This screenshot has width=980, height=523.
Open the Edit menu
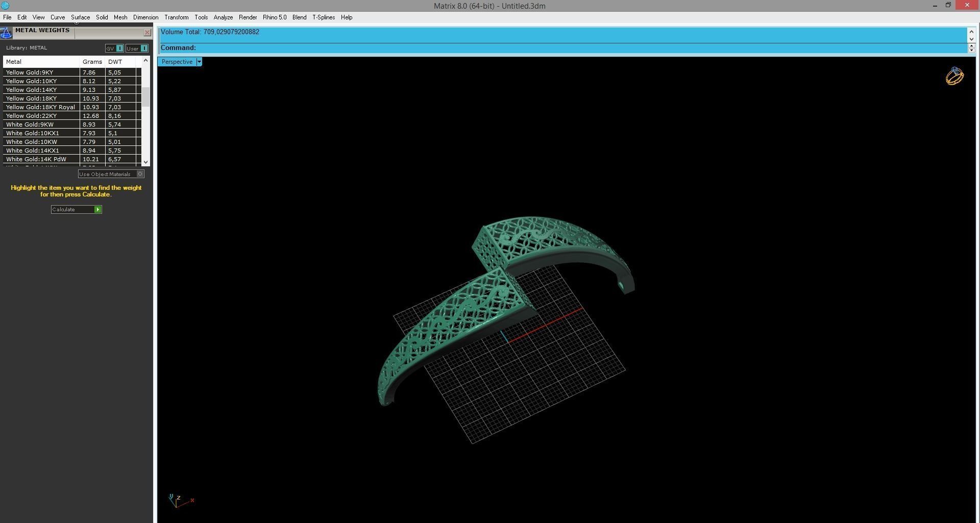tap(22, 17)
